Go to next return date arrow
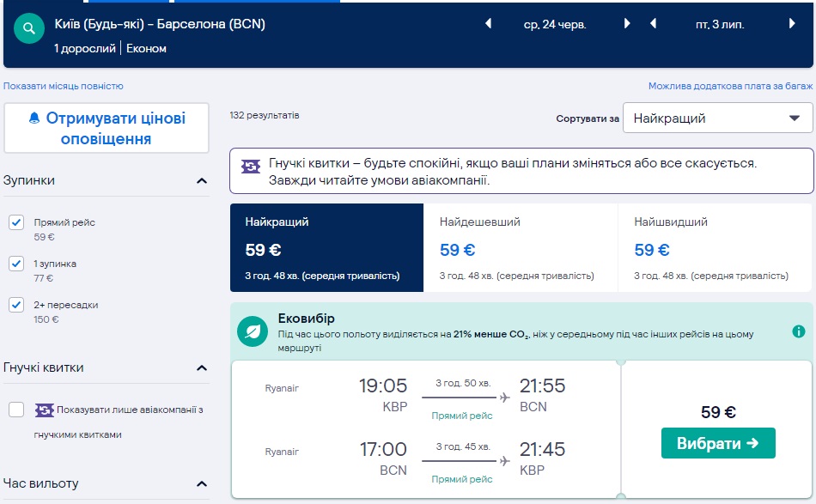The height and width of the screenshot is (504, 816). point(798,24)
